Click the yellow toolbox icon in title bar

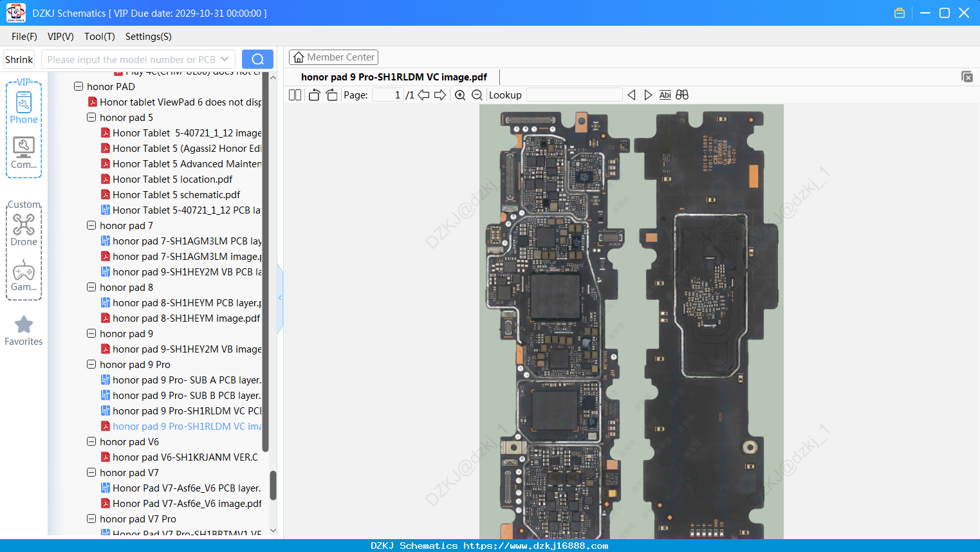coord(900,13)
